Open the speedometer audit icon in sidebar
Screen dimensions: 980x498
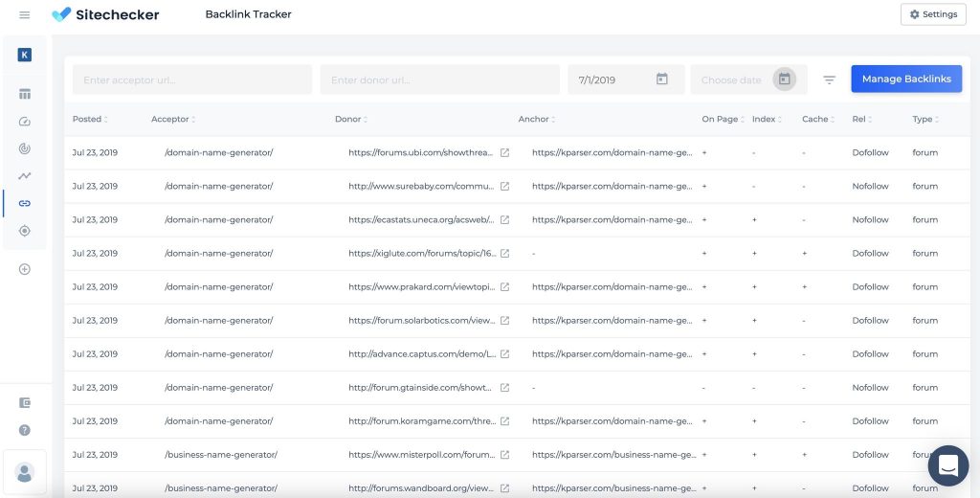[24, 122]
